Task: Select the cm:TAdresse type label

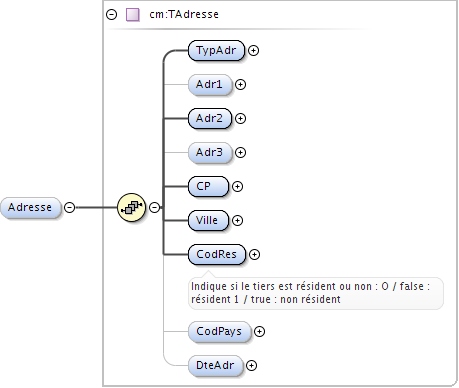Action: pyautogui.click(x=184, y=14)
